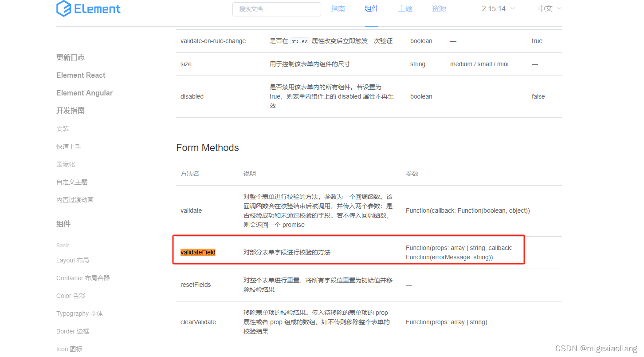
Task: Open Color 色彩 component page
Action: point(71,296)
